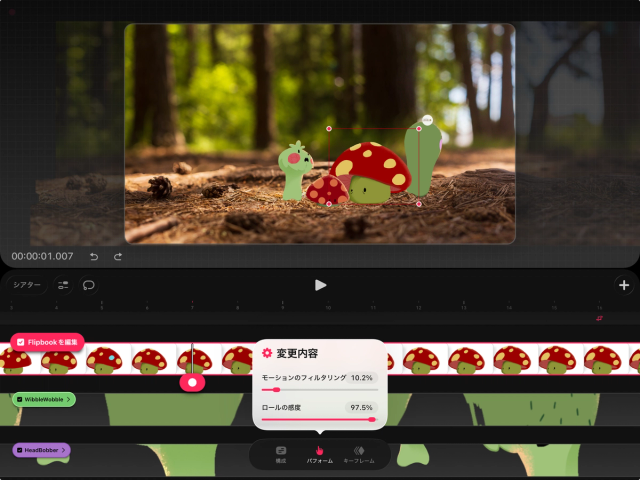
Task: Select the lasso selection tool icon
Action: tap(89, 285)
